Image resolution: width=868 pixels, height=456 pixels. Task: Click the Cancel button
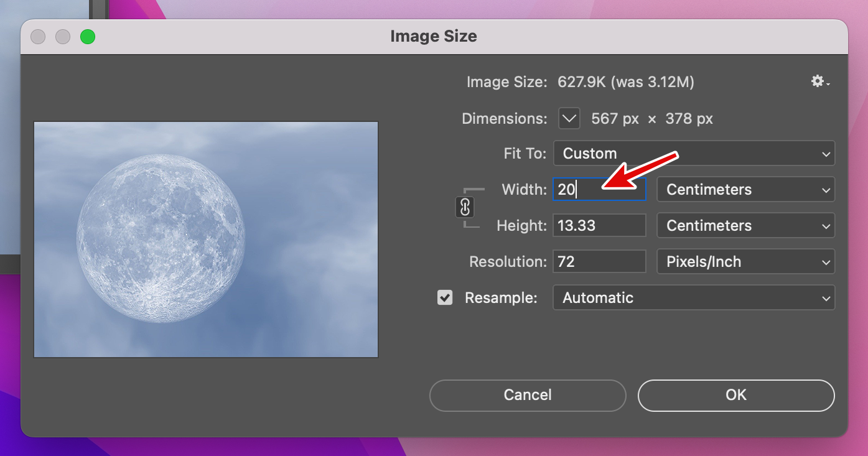coord(528,395)
